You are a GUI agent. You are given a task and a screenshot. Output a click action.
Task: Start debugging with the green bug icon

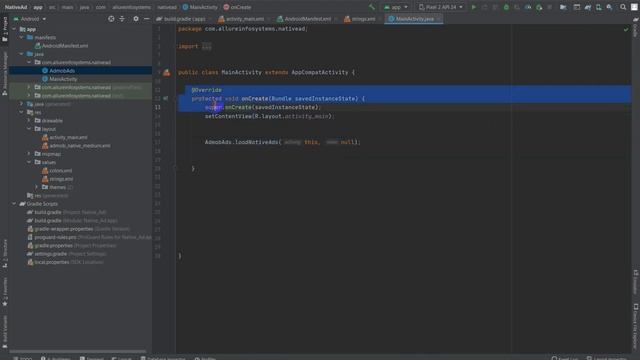click(x=506, y=7)
